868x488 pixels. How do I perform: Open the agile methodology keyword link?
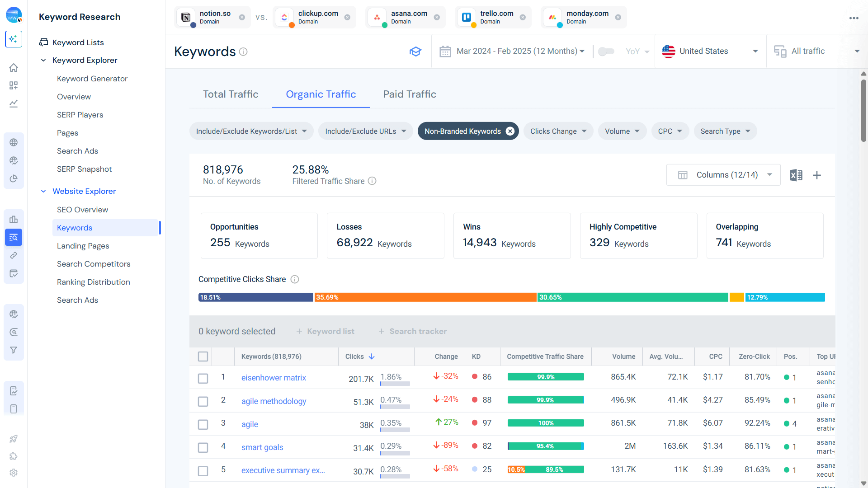point(274,401)
